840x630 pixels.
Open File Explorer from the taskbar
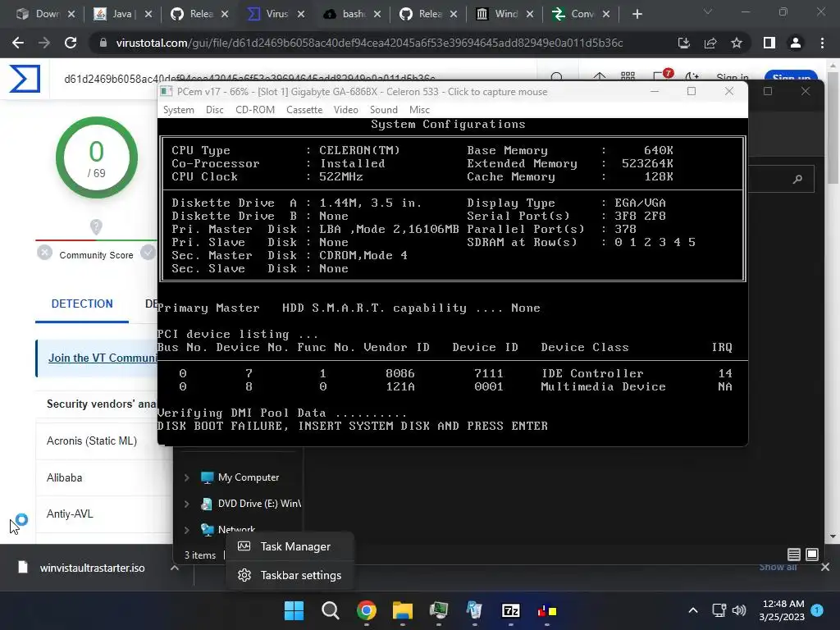tap(402, 610)
